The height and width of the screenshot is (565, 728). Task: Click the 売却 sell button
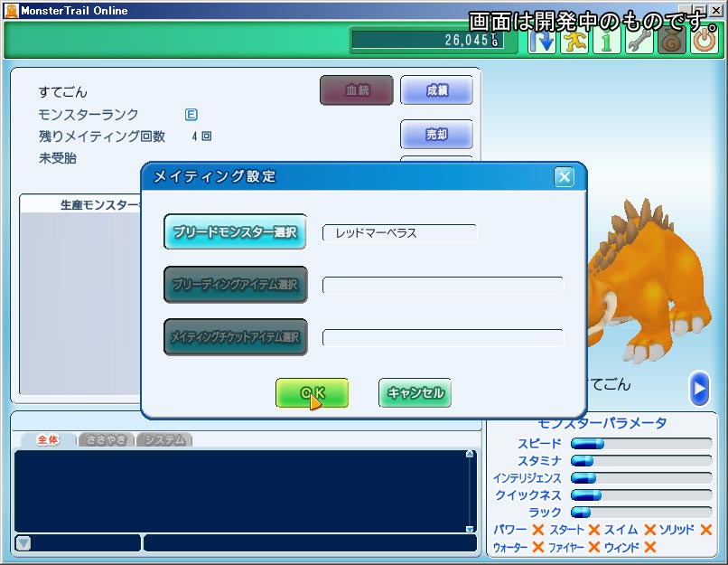[x=436, y=135]
